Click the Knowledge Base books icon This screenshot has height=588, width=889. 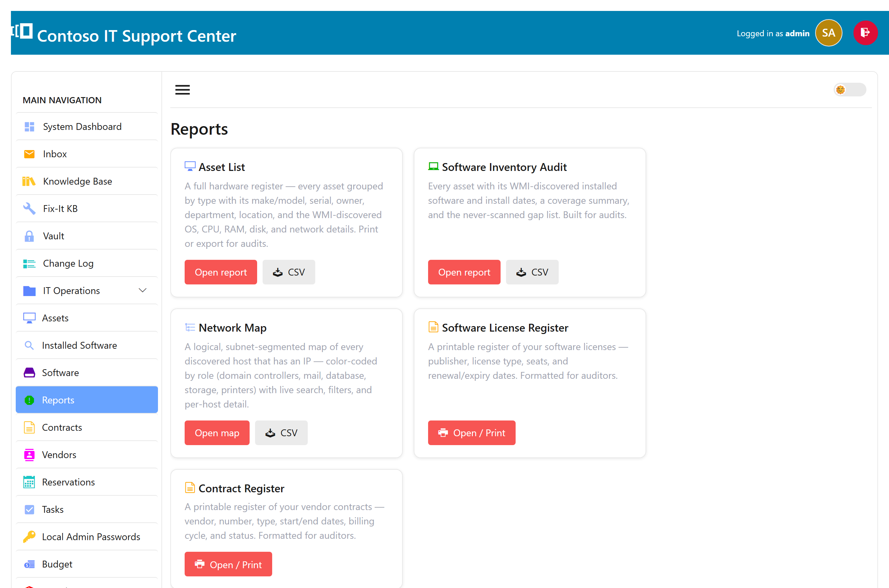tap(29, 182)
